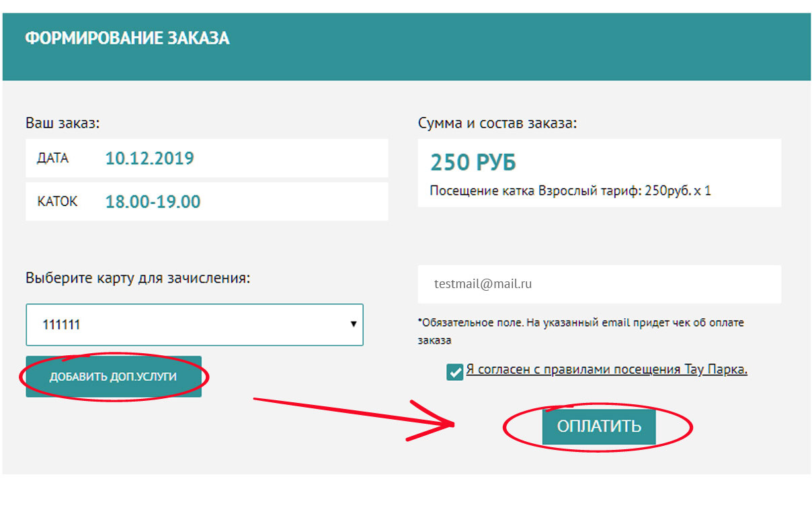Click the 'Выберите карту для зачисления' label

pos(138,278)
